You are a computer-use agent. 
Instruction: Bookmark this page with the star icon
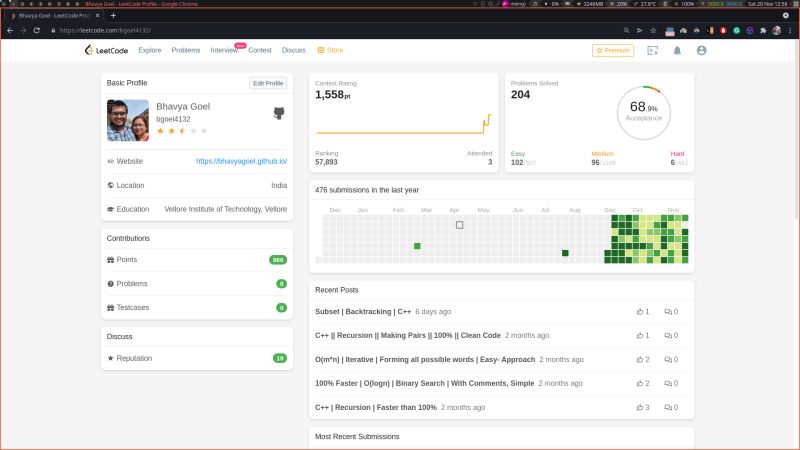653,31
